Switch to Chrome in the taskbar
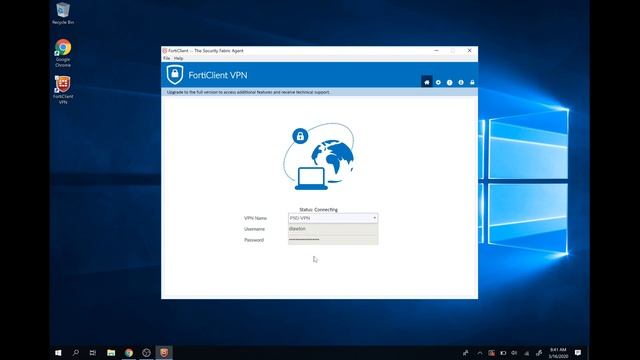640x360 pixels. [x=129, y=353]
